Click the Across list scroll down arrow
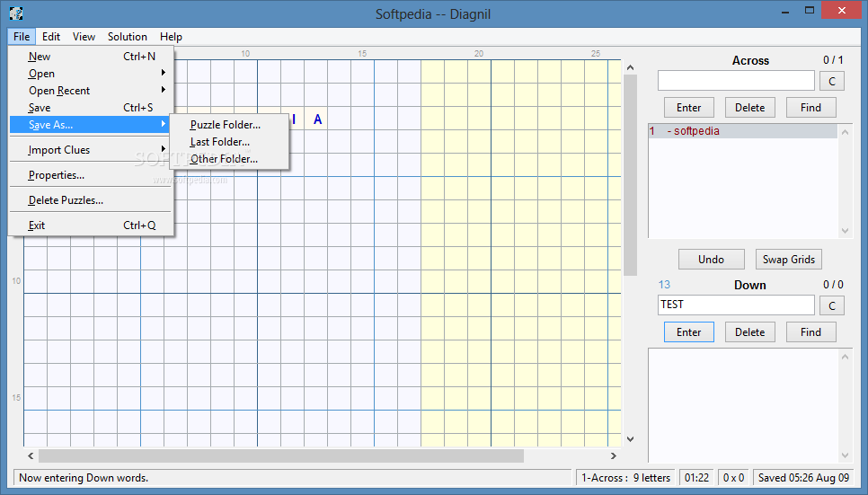Image resolution: width=868 pixels, height=495 pixels. 845,231
